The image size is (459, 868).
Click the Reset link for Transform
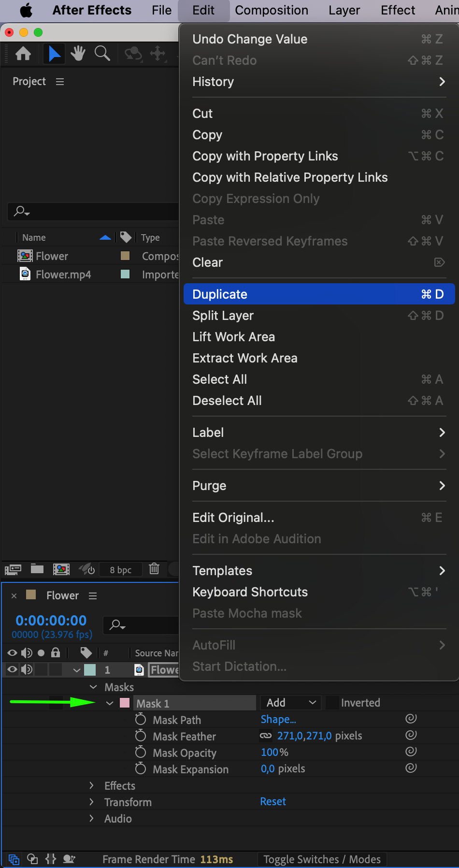[x=273, y=802]
